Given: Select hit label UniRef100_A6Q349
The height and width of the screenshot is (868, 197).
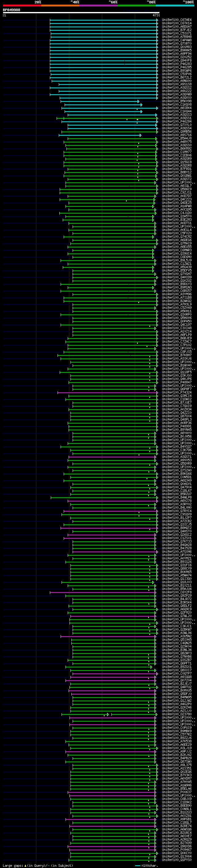Looking at the screenshot, I should point(177,480).
